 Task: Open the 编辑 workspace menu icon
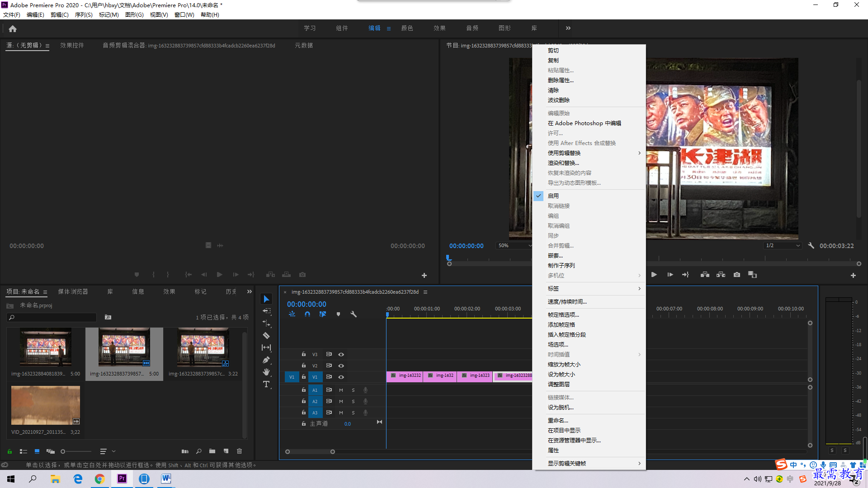[389, 28]
